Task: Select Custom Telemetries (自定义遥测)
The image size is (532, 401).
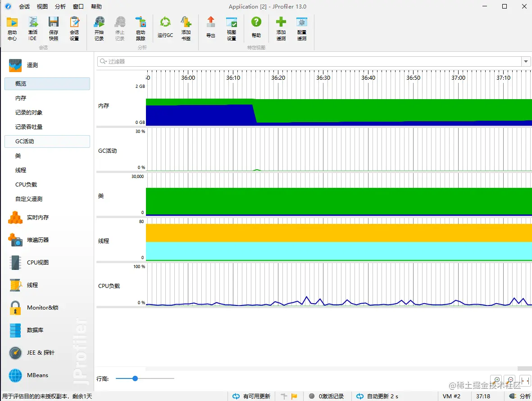Action: pyautogui.click(x=47, y=199)
